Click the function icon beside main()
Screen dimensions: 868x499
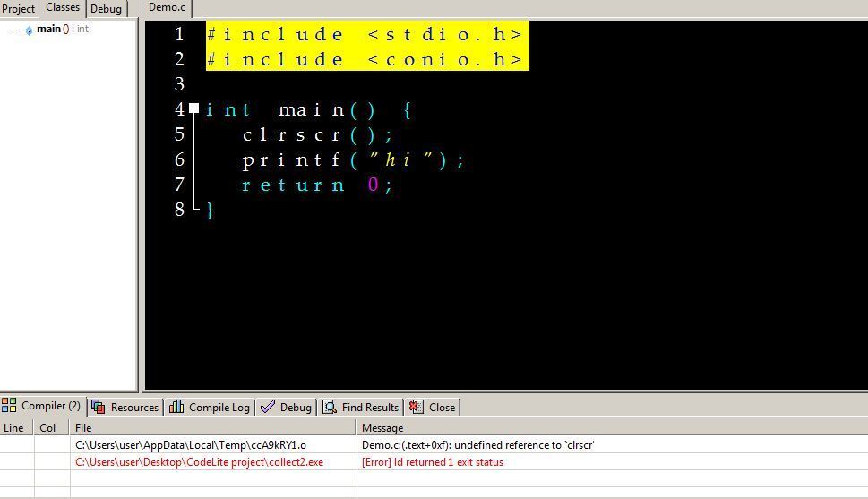[x=29, y=30]
